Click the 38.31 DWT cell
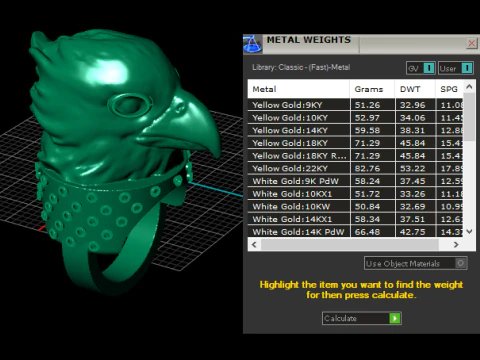The image size is (480, 360). [416, 130]
